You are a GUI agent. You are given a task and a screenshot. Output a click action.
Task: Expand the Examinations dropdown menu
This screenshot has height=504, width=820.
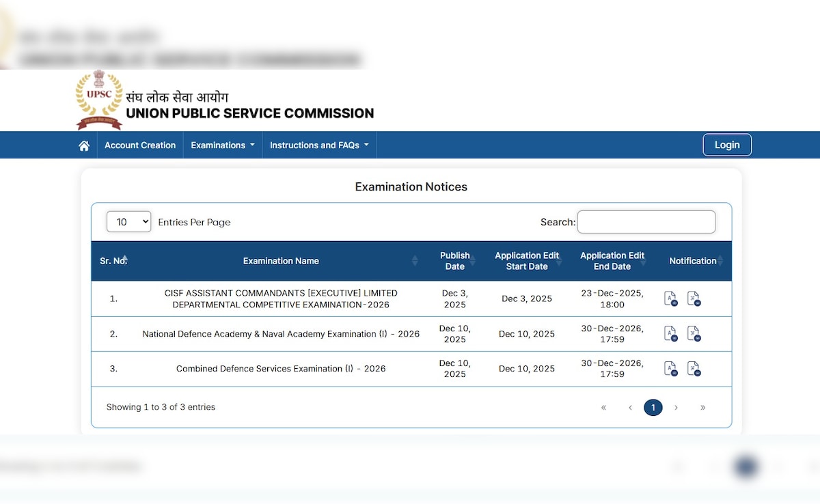[222, 145]
